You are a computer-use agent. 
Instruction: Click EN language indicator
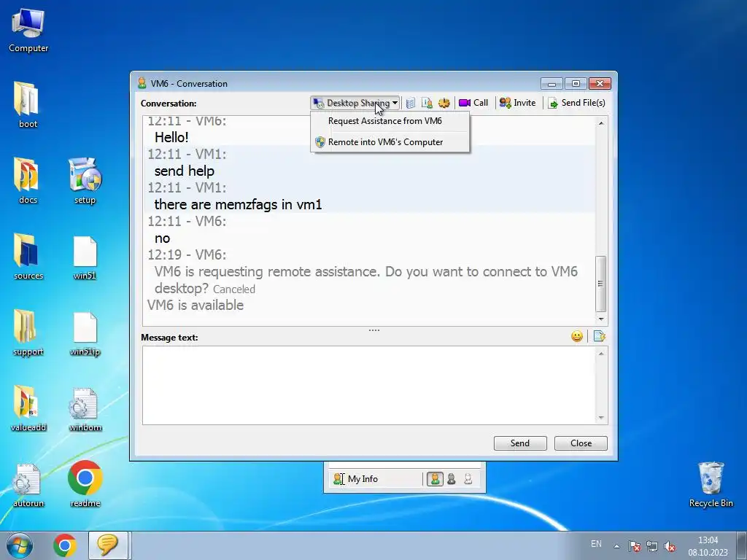coord(596,544)
